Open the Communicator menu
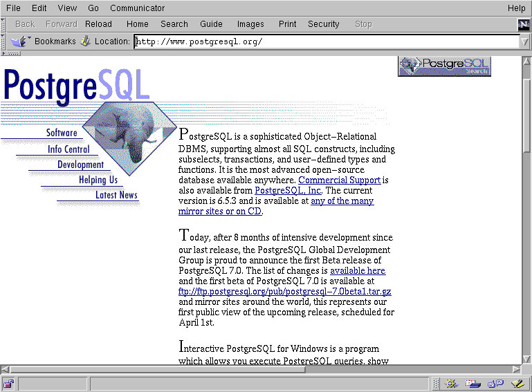Viewport: 532px width, 392px height. [x=137, y=8]
